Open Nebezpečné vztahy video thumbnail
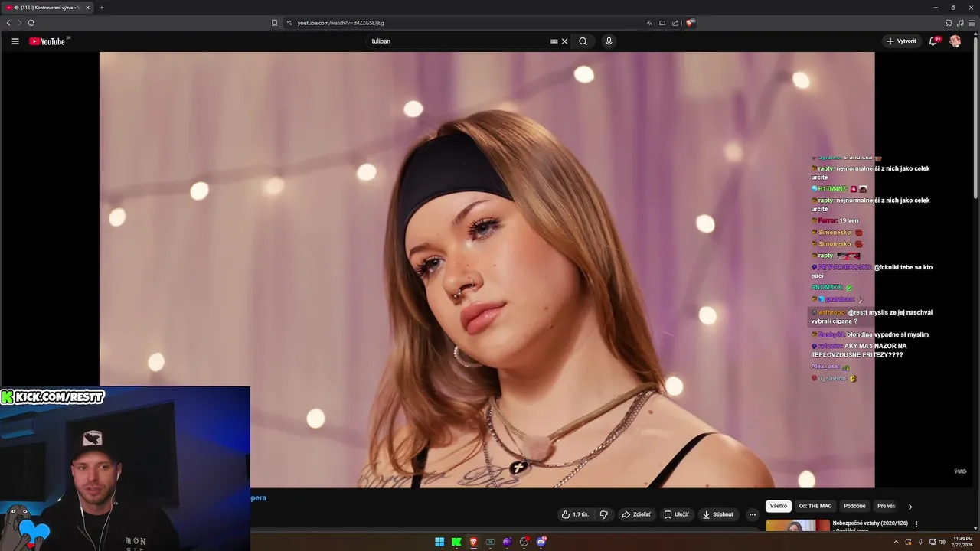Image resolution: width=980 pixels, height=551 pixels. (797, 526)
